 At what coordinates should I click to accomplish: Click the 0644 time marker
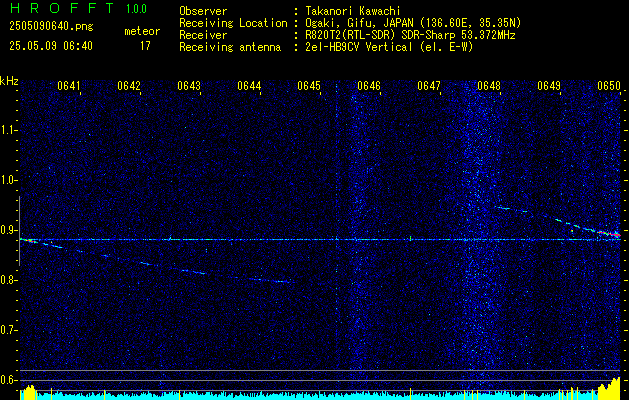pos(249,86)
